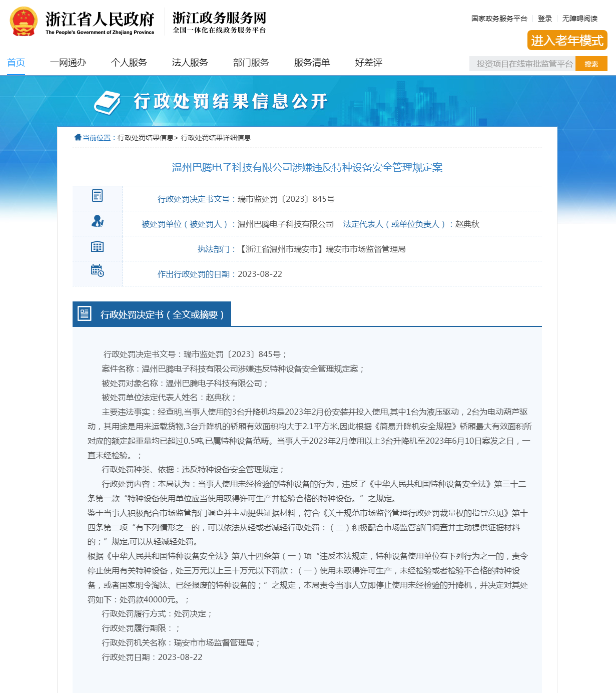The width and height of the screenshot is (616, 693).
Task: Click the building icon in 执法部门 row
Action: (x=97, y=246)
